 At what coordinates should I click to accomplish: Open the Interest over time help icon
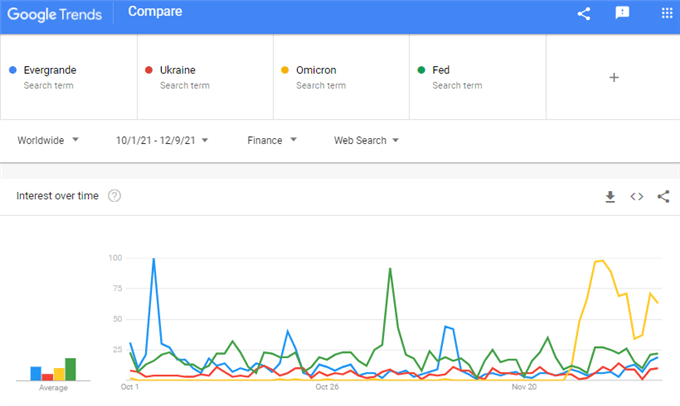[x=114, y=196]
